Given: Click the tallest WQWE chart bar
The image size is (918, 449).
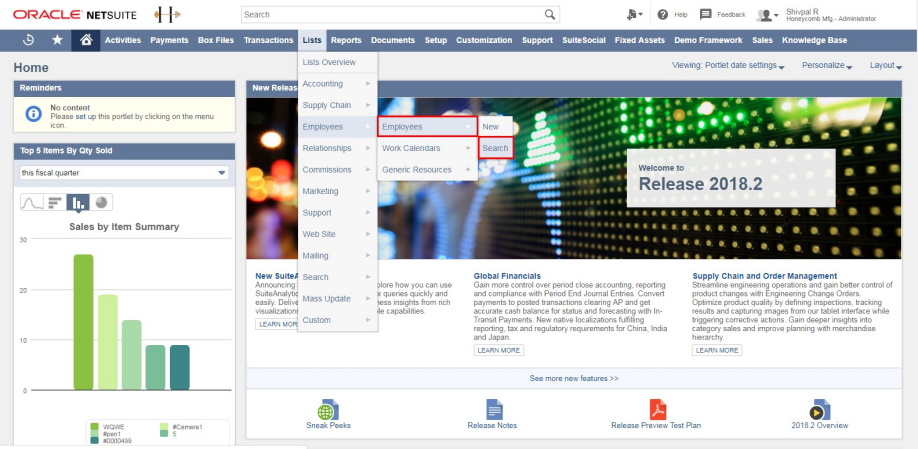Looking at the screenshot, I should click(83, 322).
